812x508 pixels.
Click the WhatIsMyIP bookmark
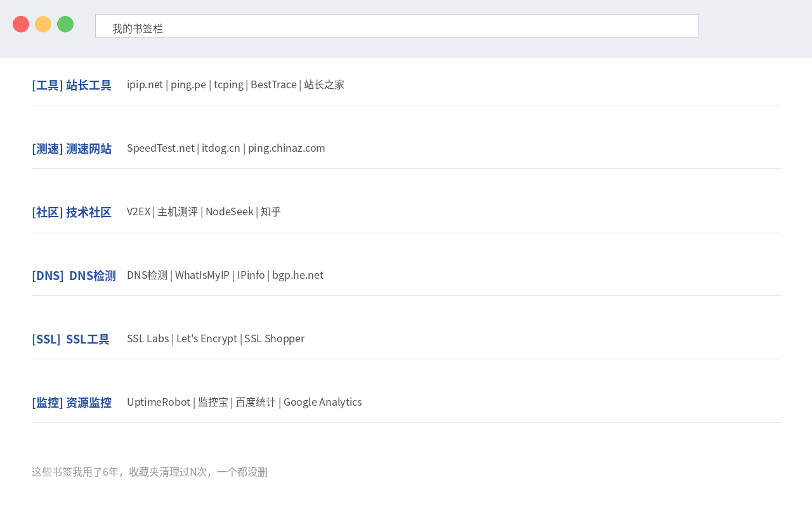pos(202,275)
